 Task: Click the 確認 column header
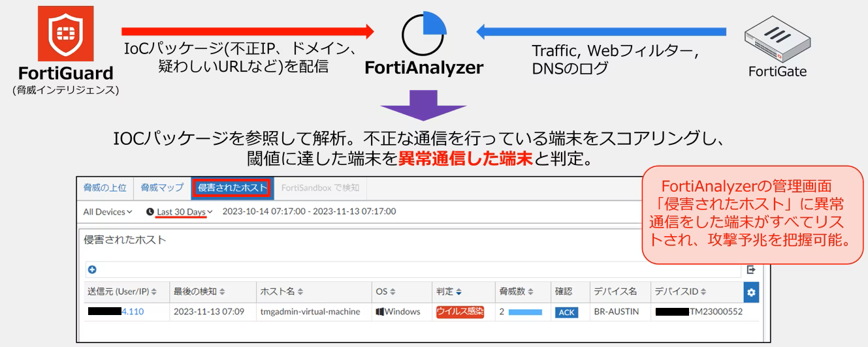[x=563, y=292]
